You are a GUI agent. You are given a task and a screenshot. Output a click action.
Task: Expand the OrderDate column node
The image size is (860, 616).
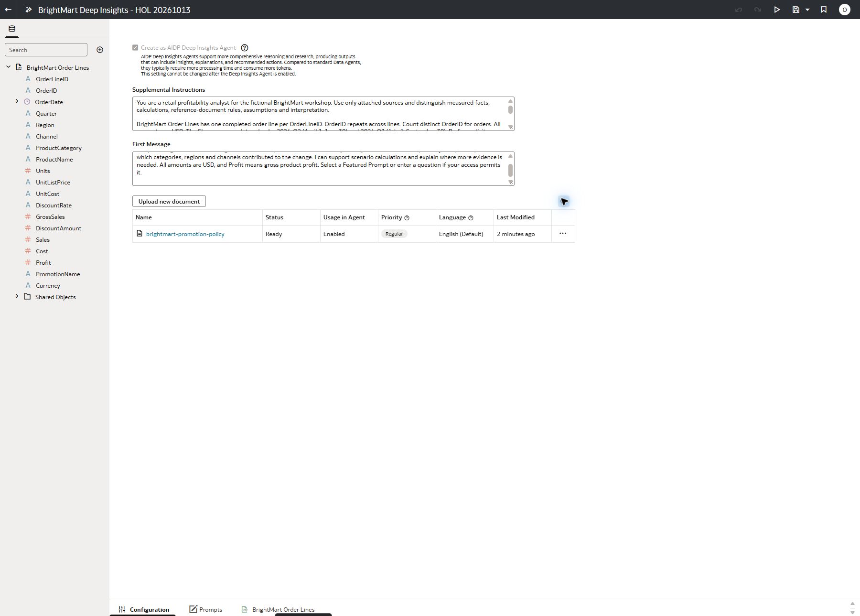(17, 101)
